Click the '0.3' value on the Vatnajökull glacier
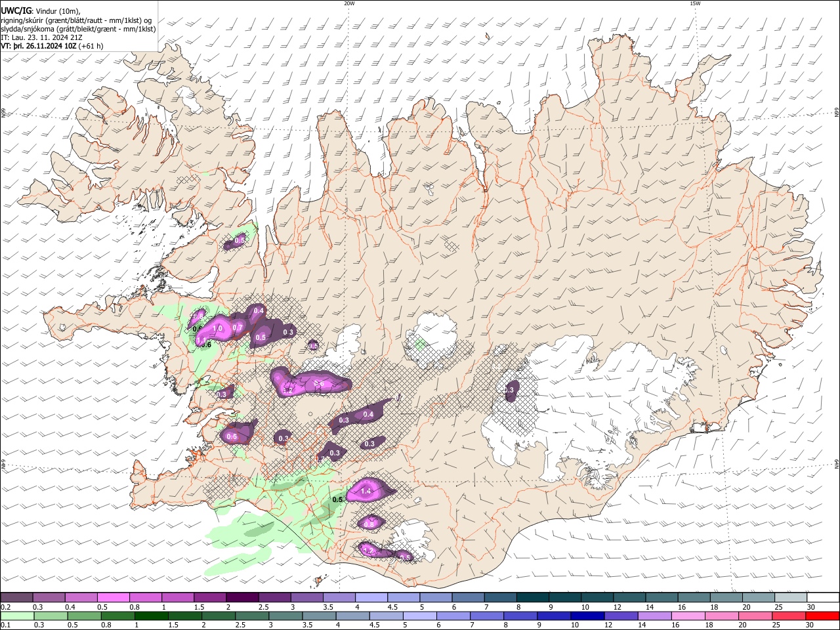 (509, 390)
